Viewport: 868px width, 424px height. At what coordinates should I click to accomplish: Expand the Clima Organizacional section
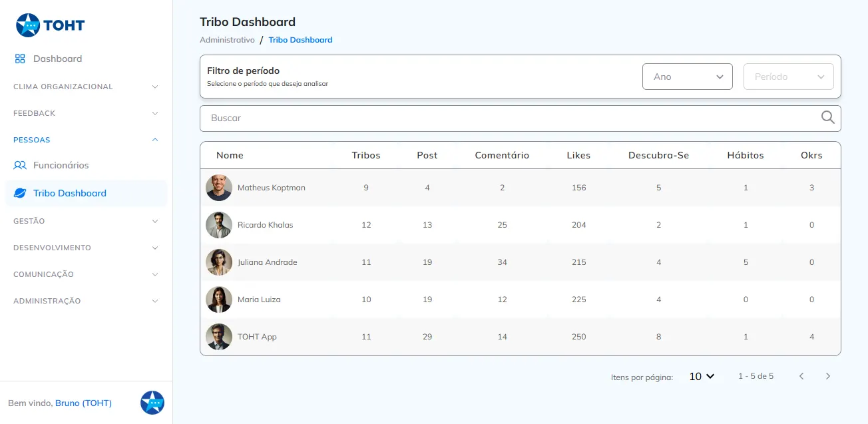coord(86,87)
